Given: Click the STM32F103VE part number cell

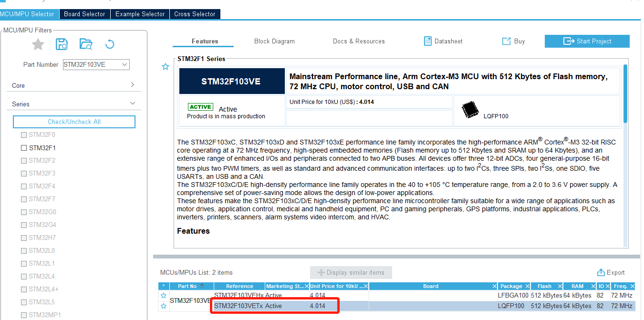Looking at the screenshot, I should (x=191, y=300).
